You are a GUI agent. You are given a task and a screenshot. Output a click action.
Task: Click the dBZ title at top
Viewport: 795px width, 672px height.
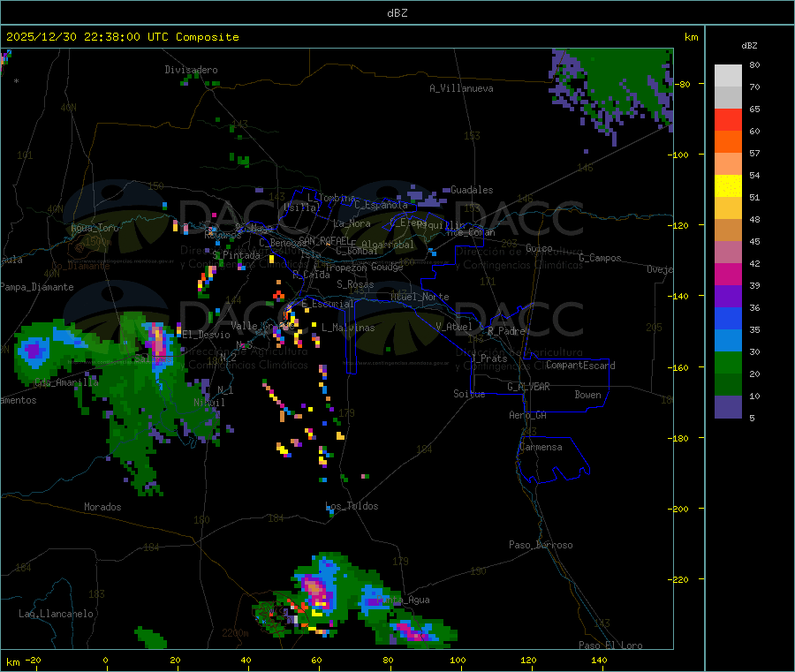pos(397,13)
